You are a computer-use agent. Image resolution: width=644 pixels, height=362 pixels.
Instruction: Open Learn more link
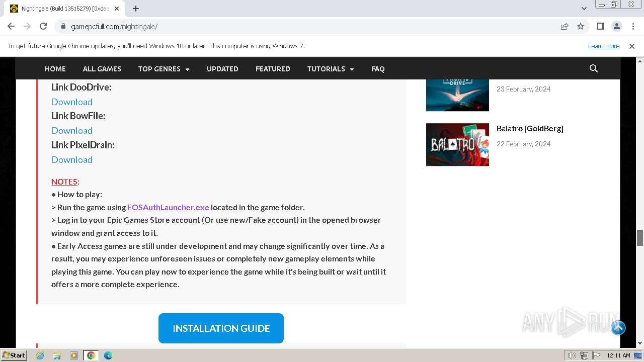click(x=604, y=46)
